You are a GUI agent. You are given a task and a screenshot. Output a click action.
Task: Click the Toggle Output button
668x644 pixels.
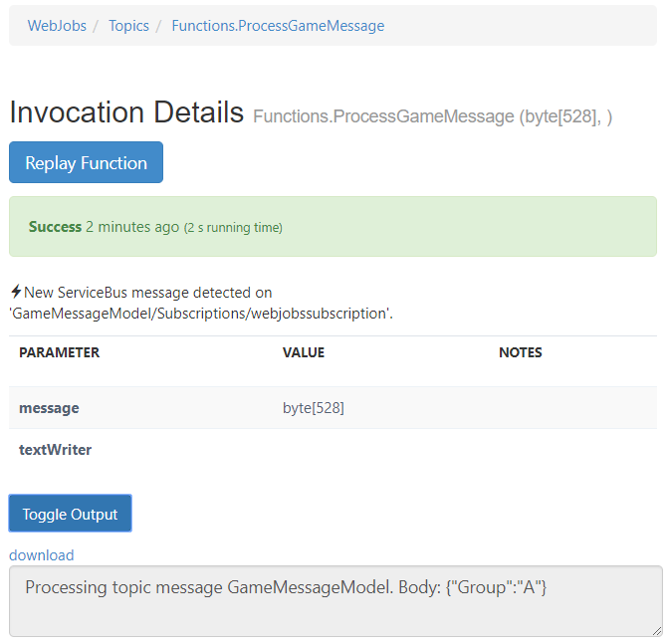click(71, 514)
